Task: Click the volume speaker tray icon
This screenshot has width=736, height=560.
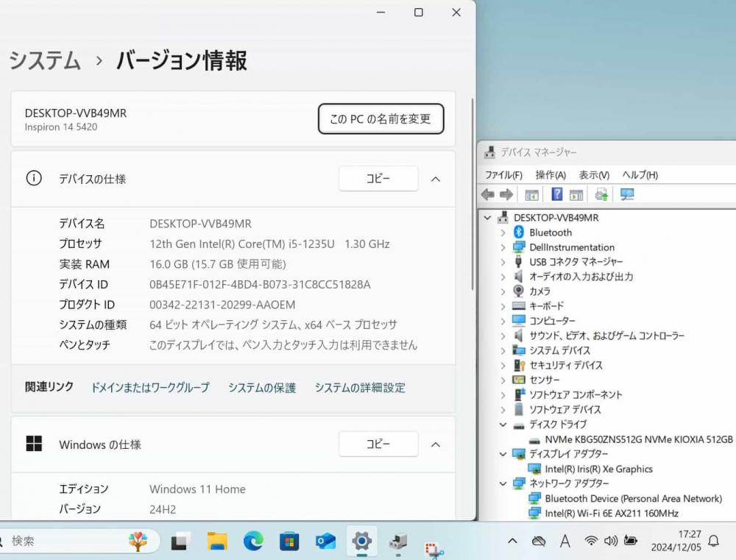Action: pyautogui.click(x=610, y=541)
